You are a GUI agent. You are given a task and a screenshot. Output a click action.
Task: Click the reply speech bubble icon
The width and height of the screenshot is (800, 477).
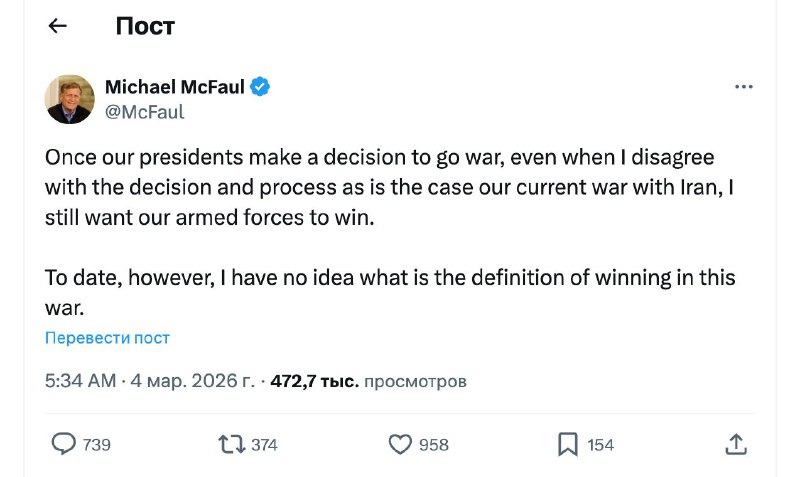[63, 443]
